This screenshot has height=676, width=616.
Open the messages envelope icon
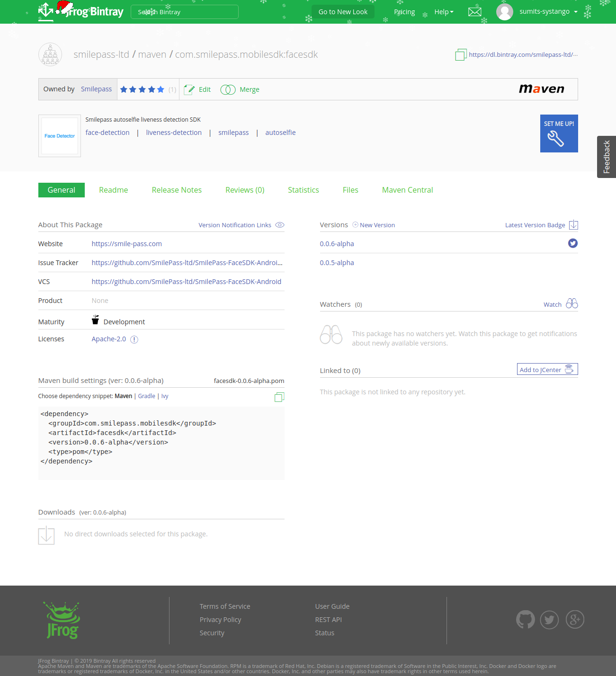click(474, 12)
